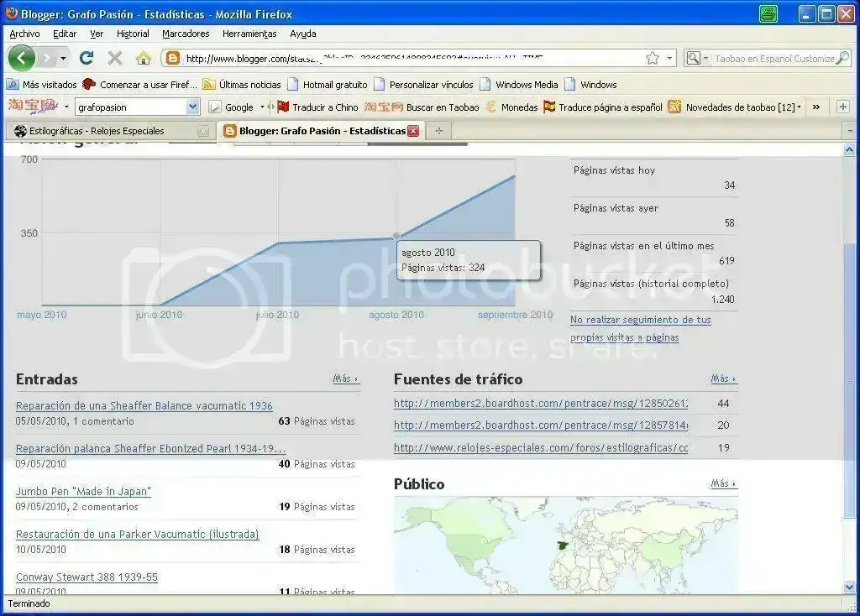Image resolution: width=860 pixels, height=616 pixels.
Task: Open Hotmail gratuito bookmark
Action: tap(328, 85)
